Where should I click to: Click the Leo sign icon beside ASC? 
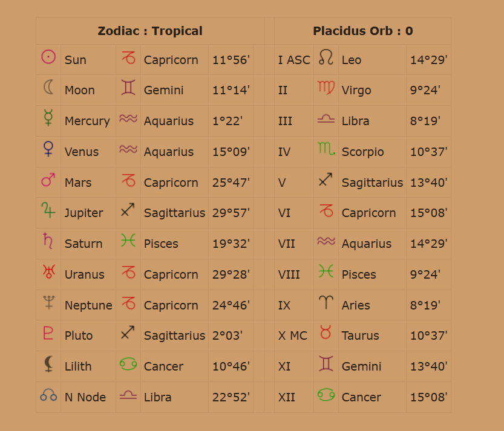point(326,57)
